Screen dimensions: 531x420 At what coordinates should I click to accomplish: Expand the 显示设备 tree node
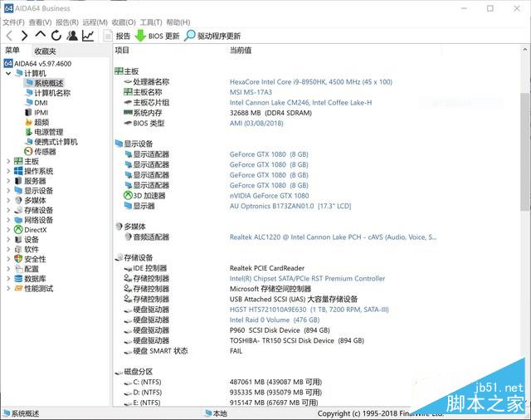pyautogui.click(x=8, y=191)
